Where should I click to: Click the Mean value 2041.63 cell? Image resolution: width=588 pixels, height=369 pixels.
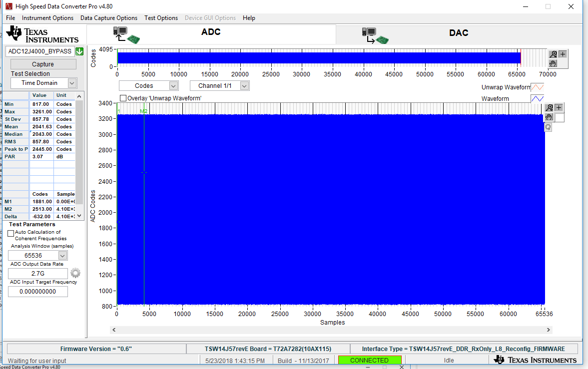[x=41, y=127]
